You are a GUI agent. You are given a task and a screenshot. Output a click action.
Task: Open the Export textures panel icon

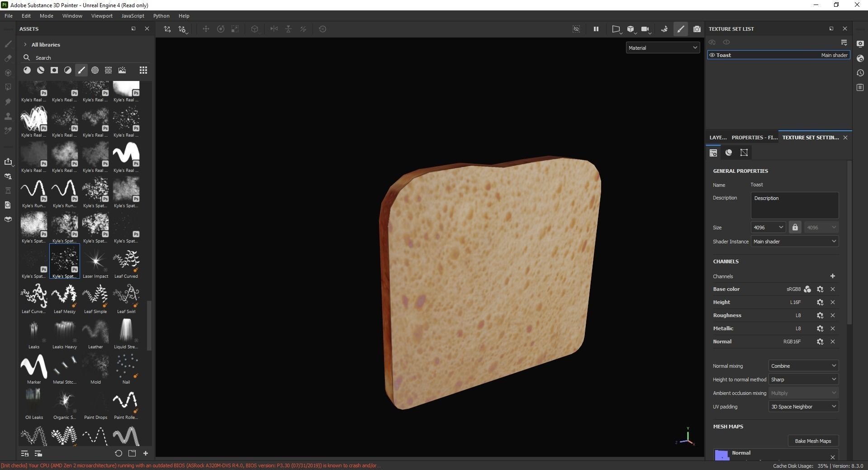pos(8,162)
